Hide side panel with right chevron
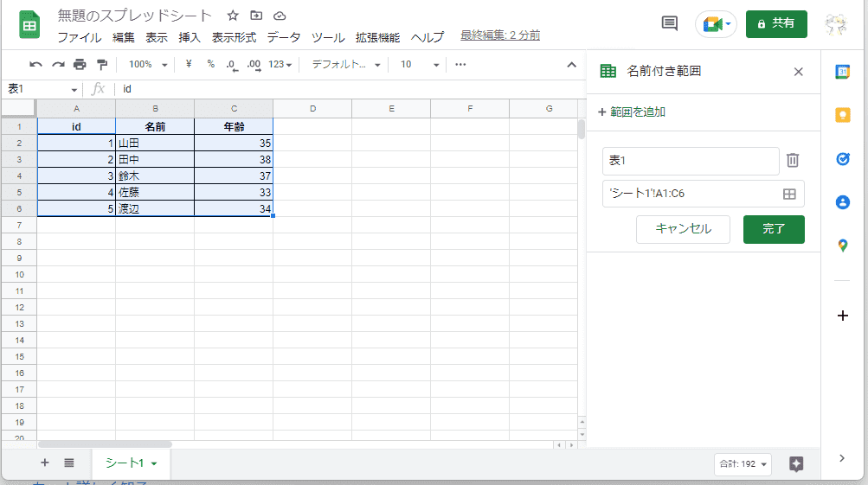The image size is (868, 485). (842, 458)
